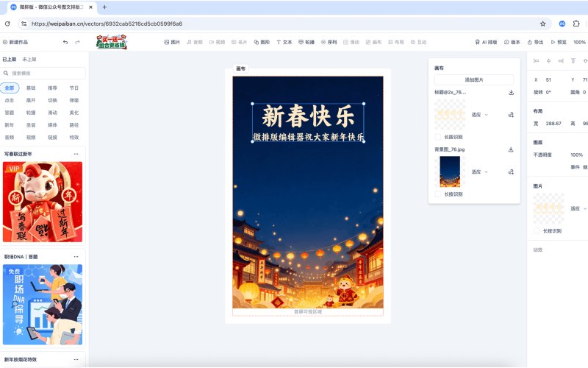Select the 特效 category filter

pyautogui.click(x=74, y=138)
